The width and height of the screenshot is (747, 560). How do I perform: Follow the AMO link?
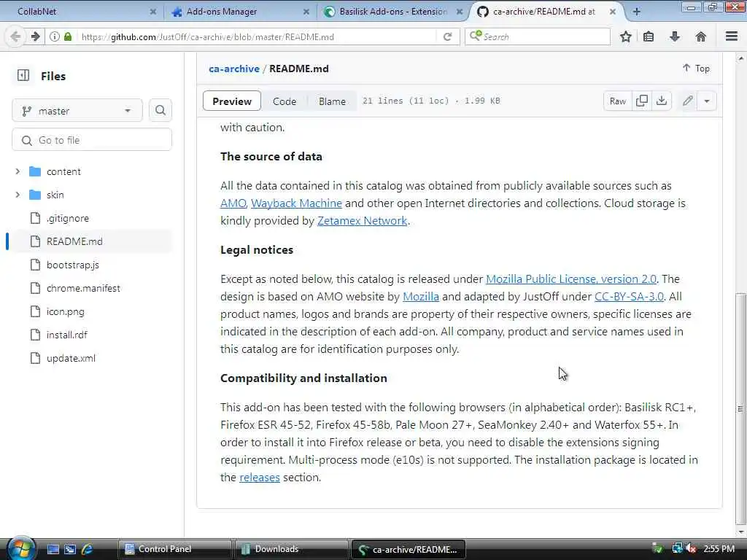pos(233,203)
